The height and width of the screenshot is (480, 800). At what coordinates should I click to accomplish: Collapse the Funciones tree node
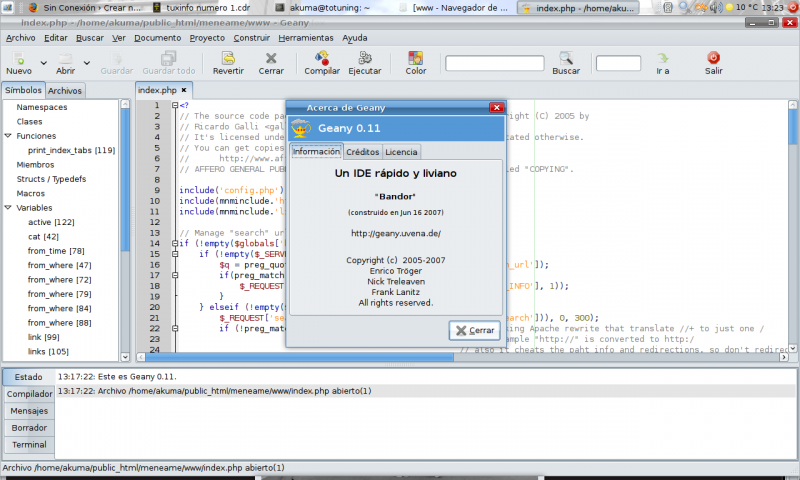tap(8, 136)
